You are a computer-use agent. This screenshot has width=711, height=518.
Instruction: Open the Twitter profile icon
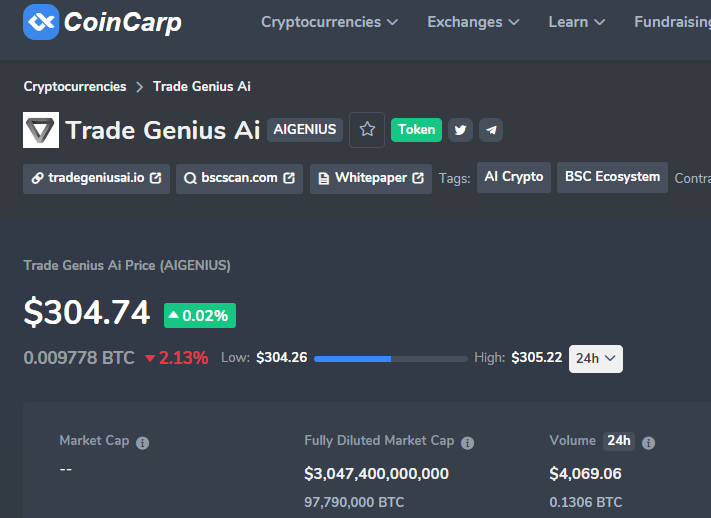pos(460,130)
